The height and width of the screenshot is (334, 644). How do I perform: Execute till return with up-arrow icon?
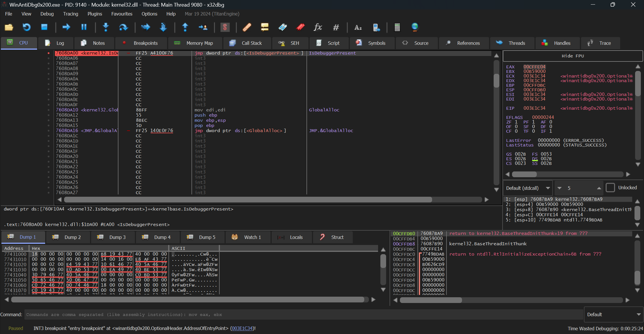tap(185, 27)
